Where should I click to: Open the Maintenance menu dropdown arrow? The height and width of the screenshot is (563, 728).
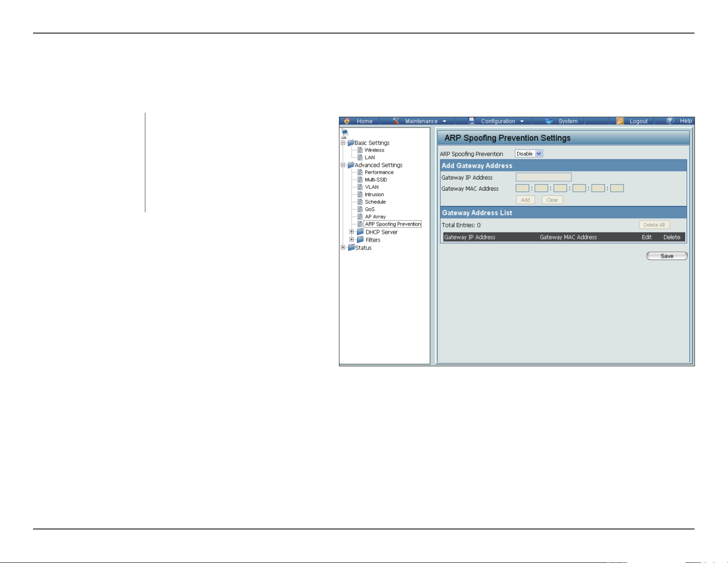point(444,121)
